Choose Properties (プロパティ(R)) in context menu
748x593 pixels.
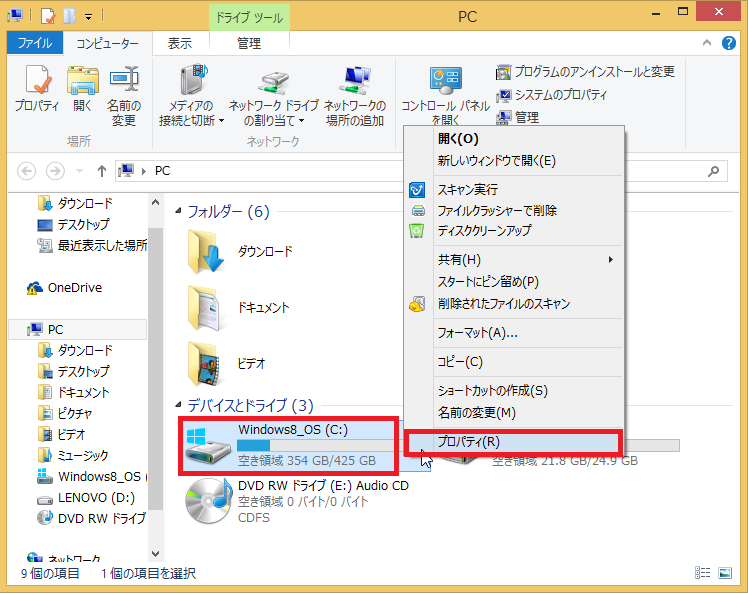coord(514,442)
